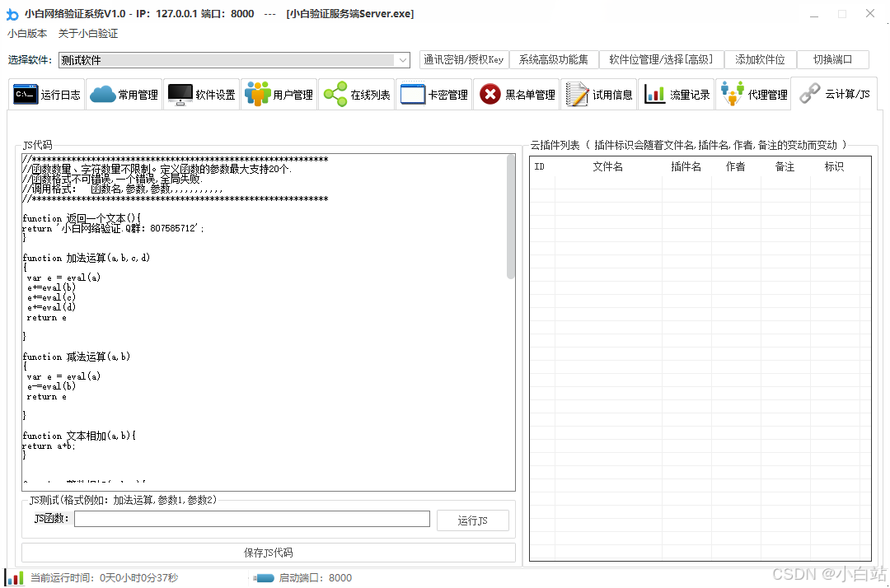Click the app logo in title bar
This screenshot has height=588, width=890.
[x=12, y=14]
